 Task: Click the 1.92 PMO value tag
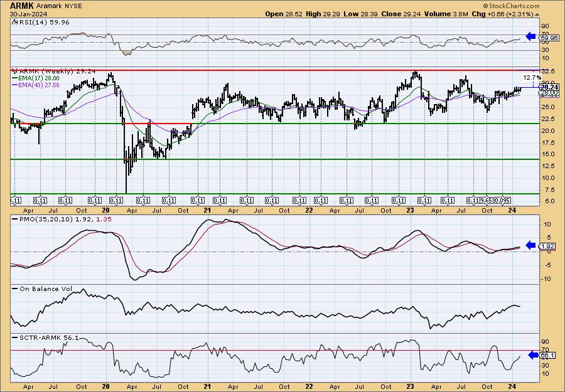point(547,246)
